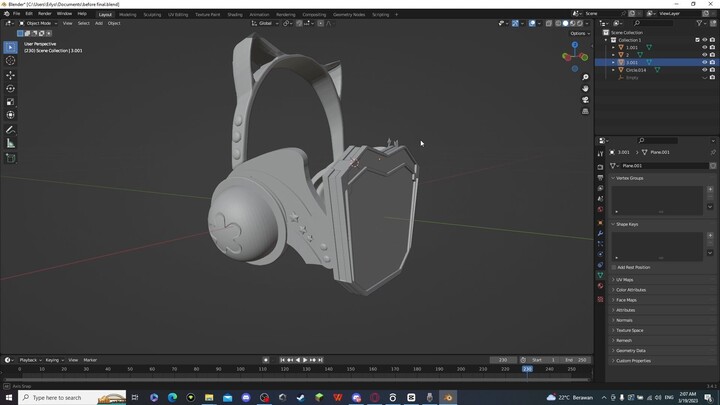This screenshot has height=405, width=720.
Task: Select the Move tool
Action: coord(11,75)
